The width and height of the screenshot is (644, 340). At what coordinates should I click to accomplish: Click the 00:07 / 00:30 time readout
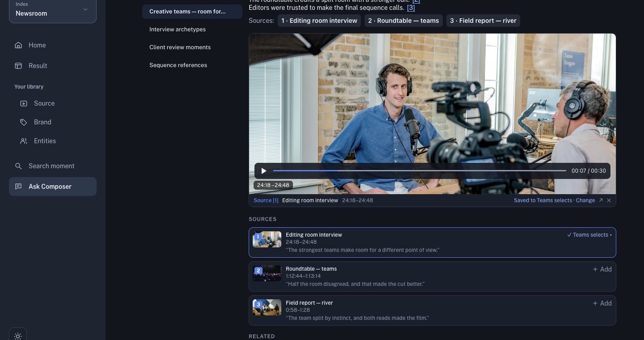click(589, 171)
